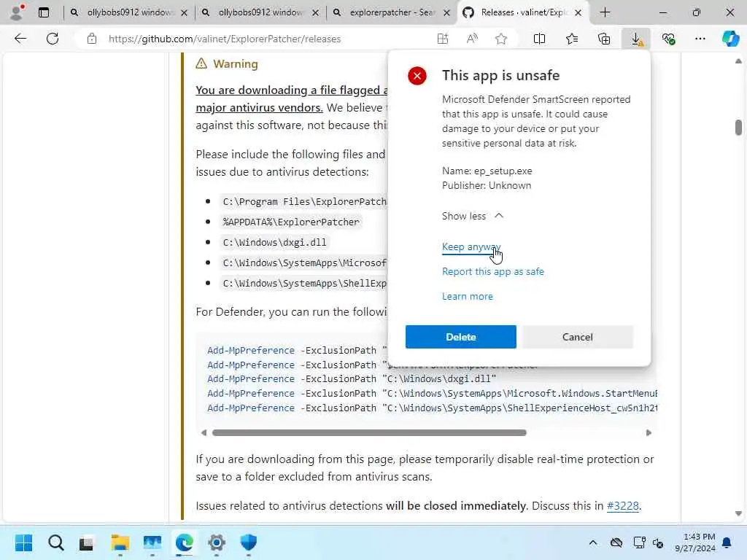Delete the unsafe download
The image size is (747, 560).
click(x=461, y=337)
